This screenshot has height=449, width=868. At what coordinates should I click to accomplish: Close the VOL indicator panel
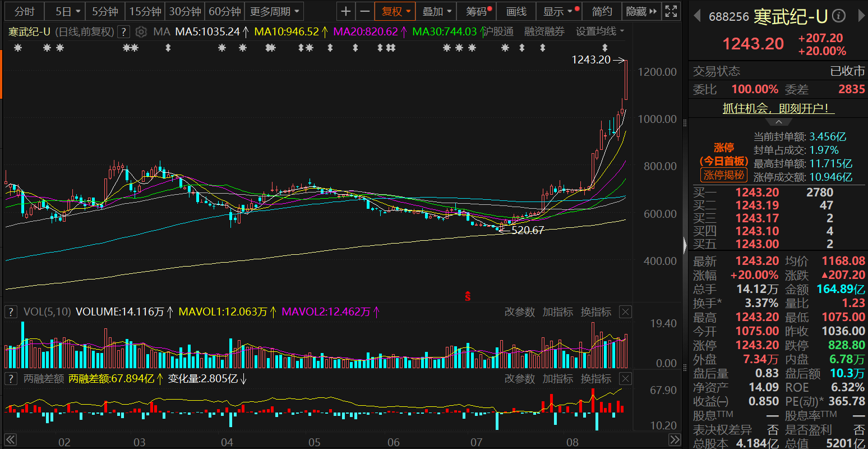(x=625, y=312)
